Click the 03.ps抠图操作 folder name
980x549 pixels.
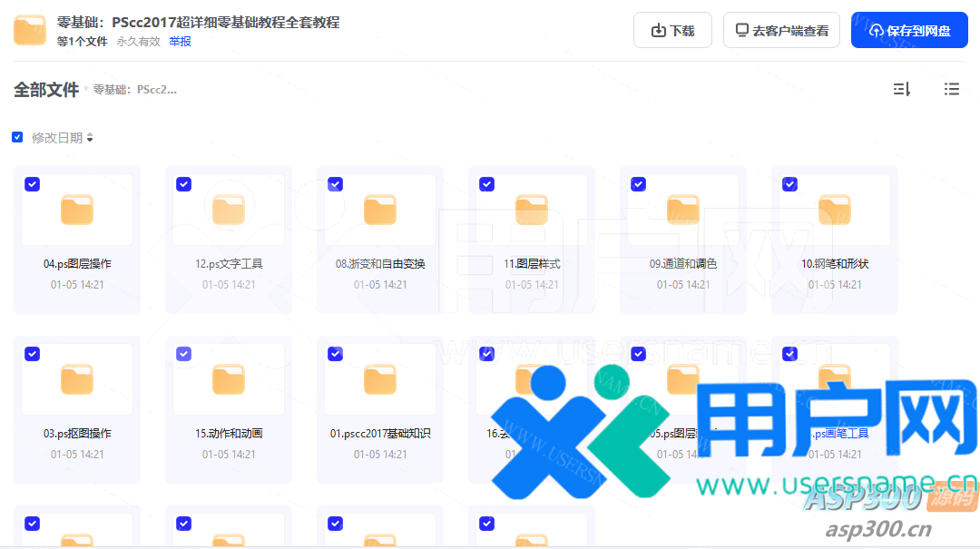77,434
